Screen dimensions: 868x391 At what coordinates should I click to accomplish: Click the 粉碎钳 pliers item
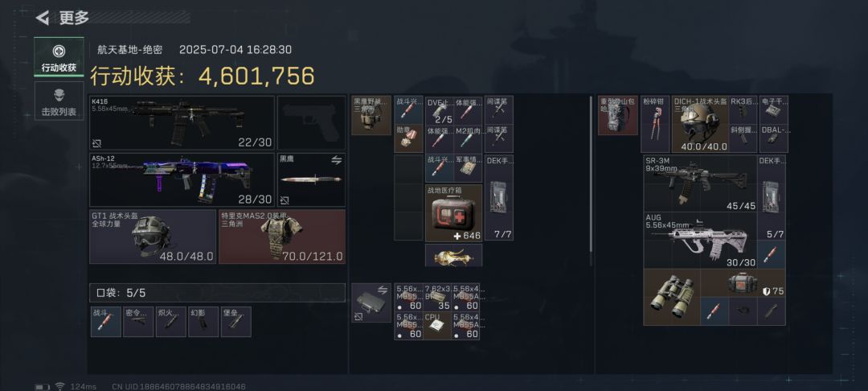tap(656, 125)
